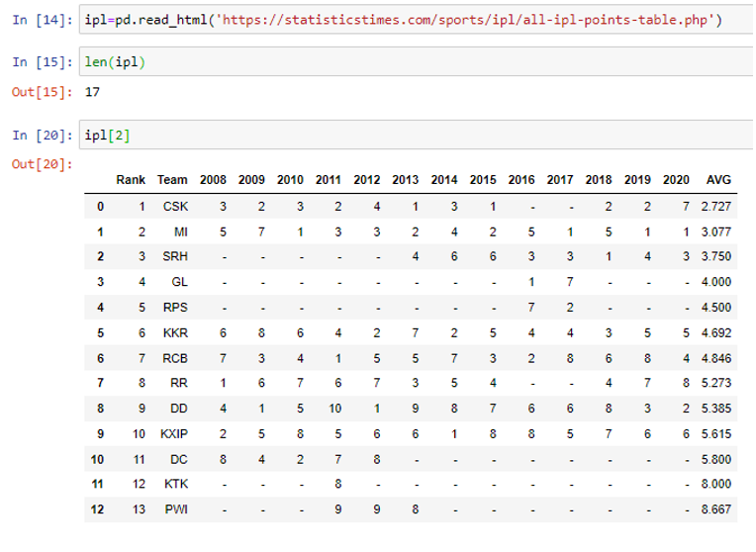This screenshot has width=756, height=552.
Task: Click the 2015 column header
Action: coord(483,180)
